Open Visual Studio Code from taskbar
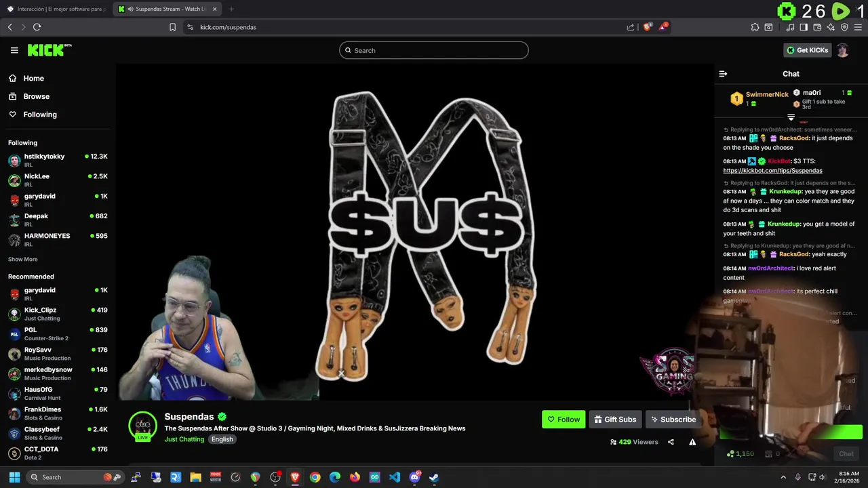The height and width of the screenshot is (488, 868). coord(395,477)
